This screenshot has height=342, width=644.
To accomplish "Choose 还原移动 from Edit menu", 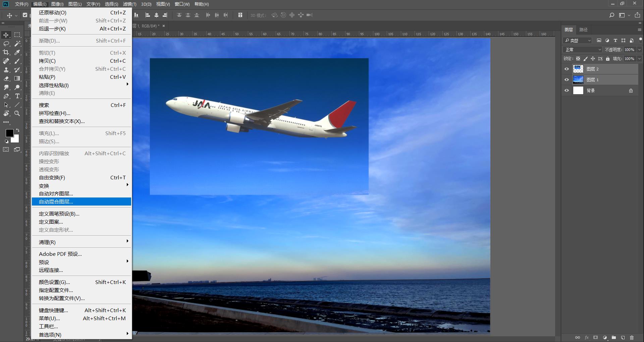I will click(82, 12).
